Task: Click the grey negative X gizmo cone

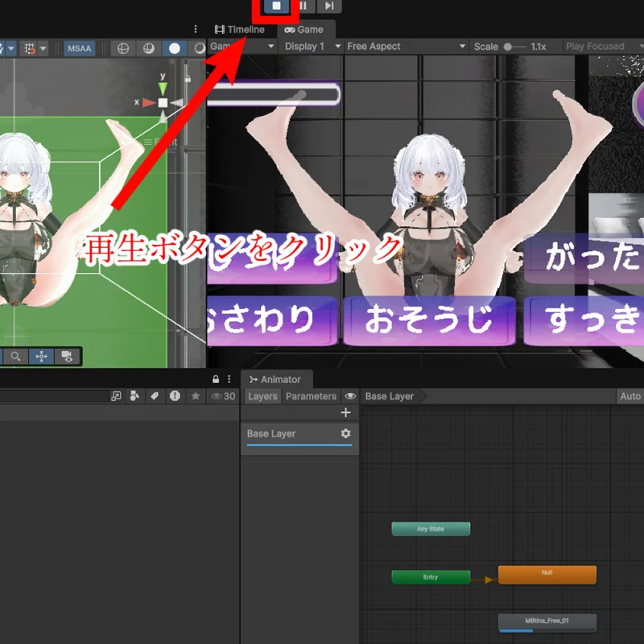Action: [x=176, y=103]
